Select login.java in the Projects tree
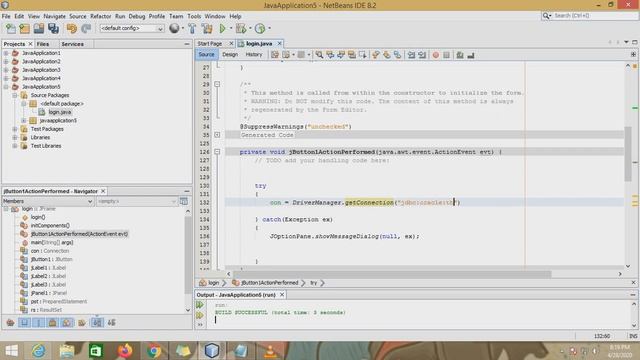640x360 pixels. tap(60, 112)
